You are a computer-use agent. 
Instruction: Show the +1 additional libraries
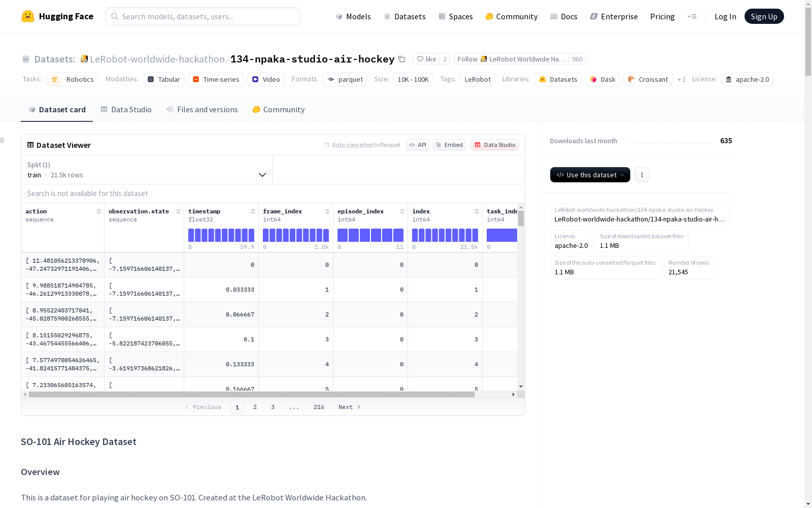coord(682,79)
